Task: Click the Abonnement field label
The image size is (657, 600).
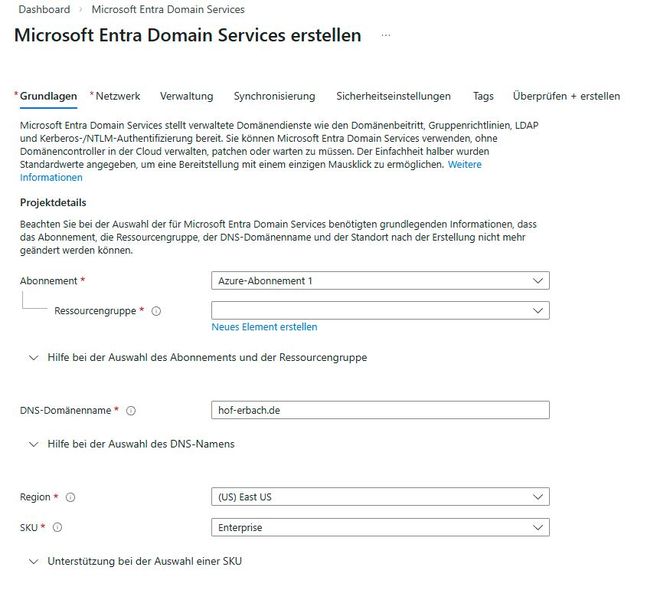Action: 49,281
